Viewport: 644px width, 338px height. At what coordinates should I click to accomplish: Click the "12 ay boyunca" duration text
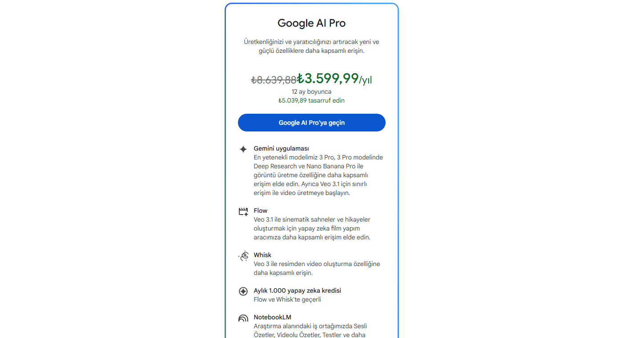311,91
